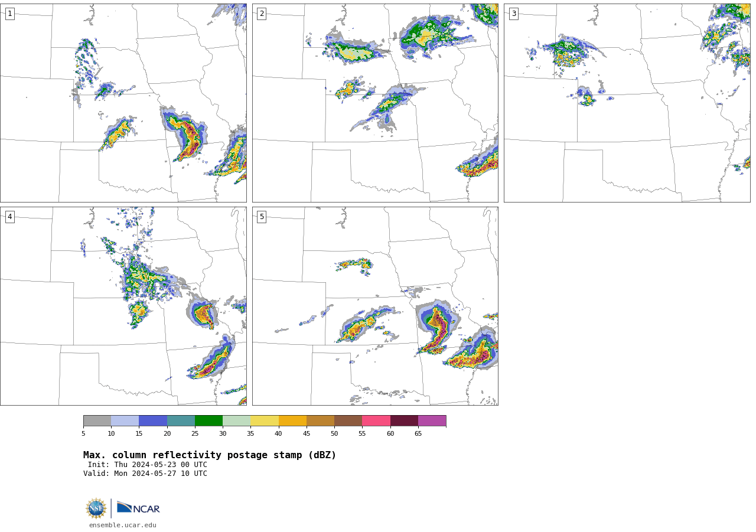Open ensemble member 2 reflectivity map

point(375,103)
